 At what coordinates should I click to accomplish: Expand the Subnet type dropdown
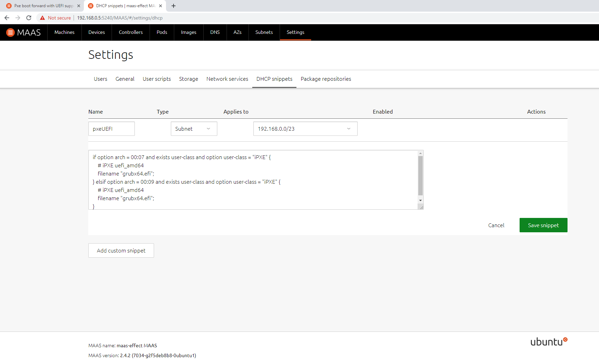pos(194,129)
